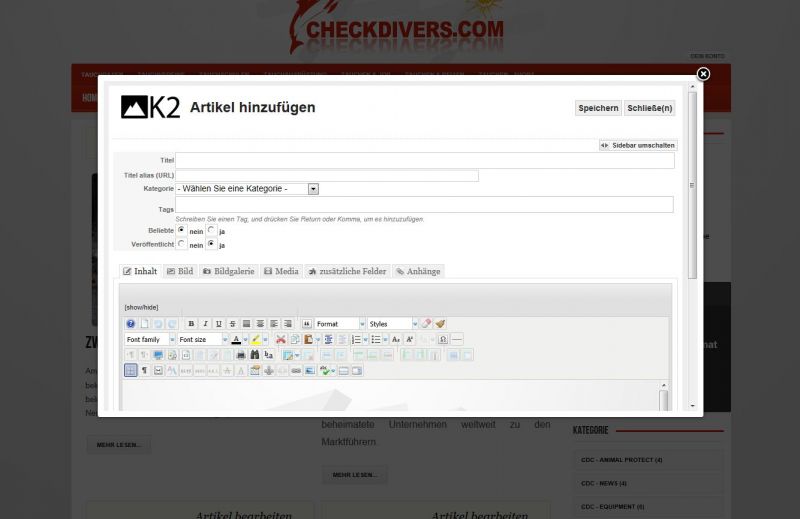Click the fullscreen monitor icon
The image size is (800, 519).
click(x=158, y=355)
